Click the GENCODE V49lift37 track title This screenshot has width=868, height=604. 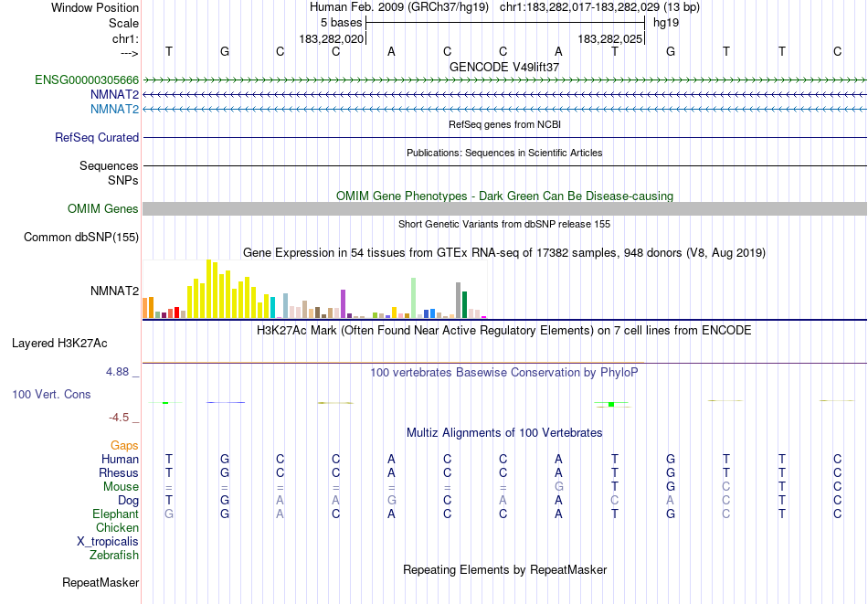coord(504,67)
